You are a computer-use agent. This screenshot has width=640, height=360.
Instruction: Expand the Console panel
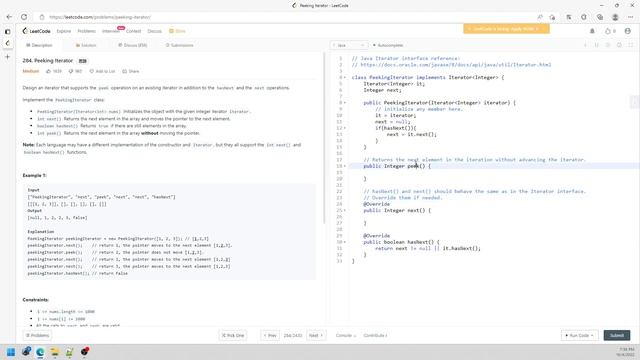tap(346, 336)
